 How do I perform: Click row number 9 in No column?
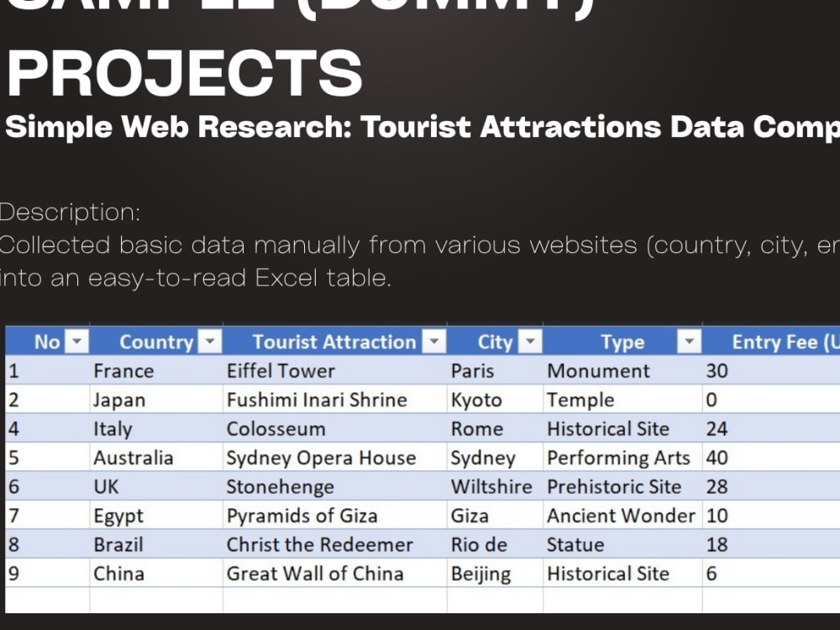coord(48,573)
